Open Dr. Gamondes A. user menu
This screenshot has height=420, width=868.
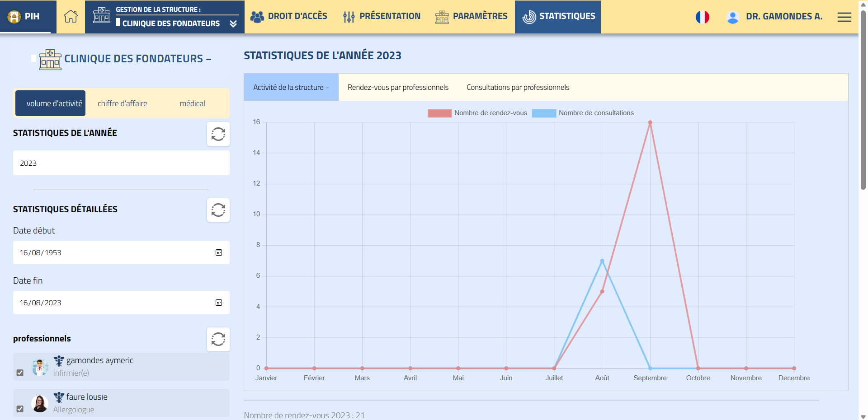[x=774, y=17]
